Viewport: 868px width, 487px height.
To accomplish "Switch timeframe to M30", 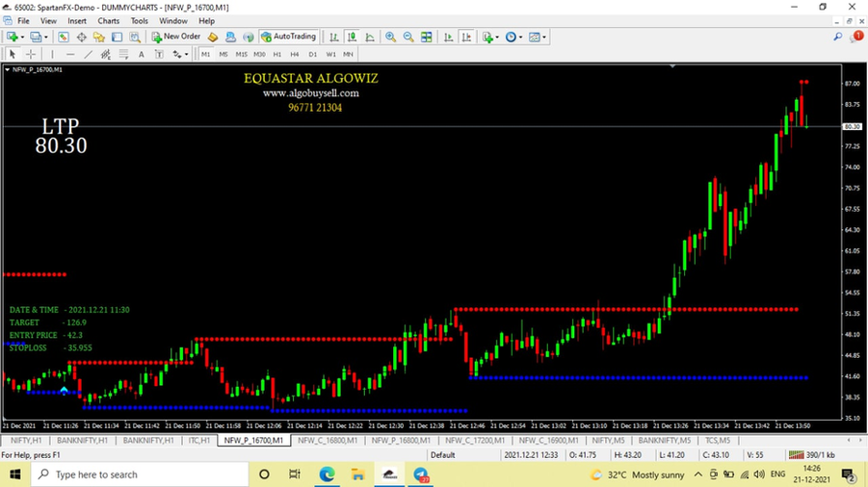I will (x=259, y=54).
